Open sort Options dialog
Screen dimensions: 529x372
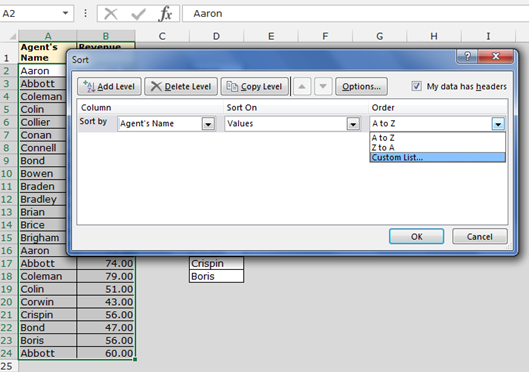361,87
